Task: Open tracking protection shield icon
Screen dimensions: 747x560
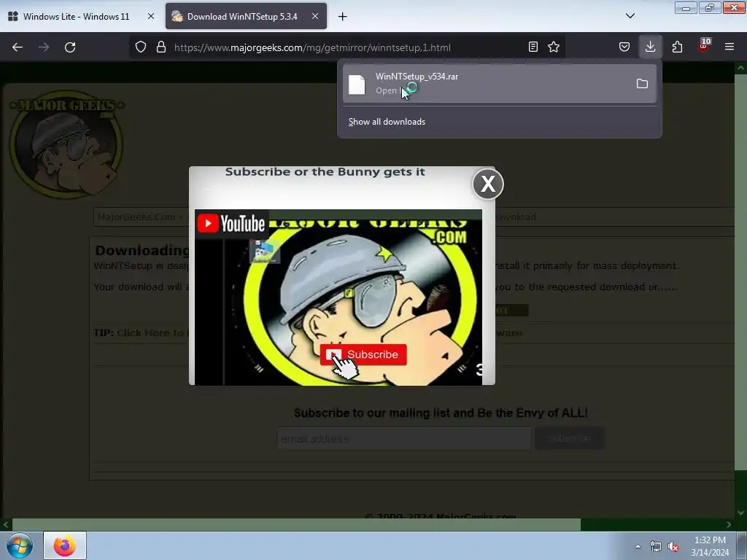Action: pyautogui.click(x=141, y=47)
